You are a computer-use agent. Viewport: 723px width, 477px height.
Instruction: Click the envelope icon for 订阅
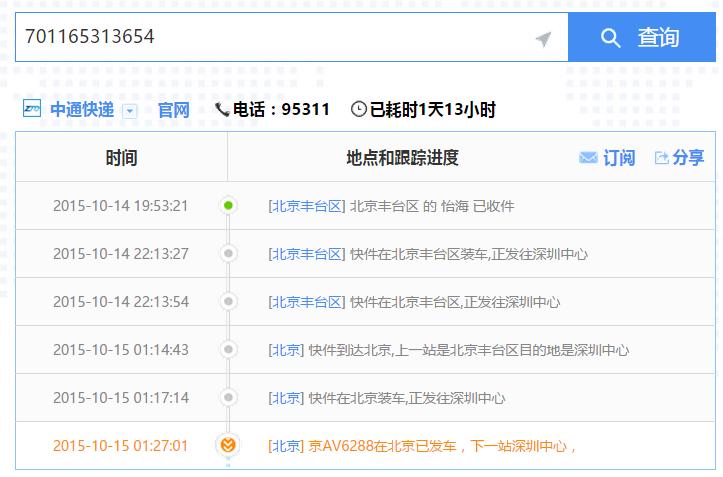click(588, 158)
